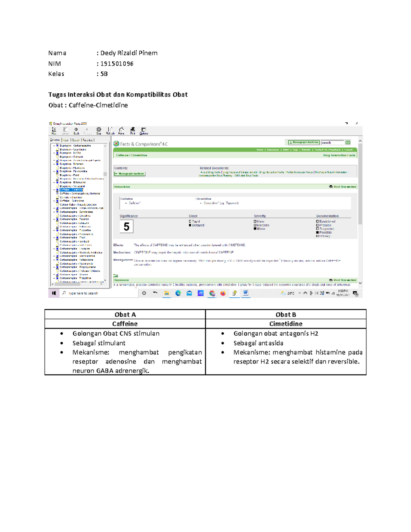Image resolution: width=411 pixels, height=532 pixels.
Task: Launch File Explorer from the taskbar
Action: (167, 293)
